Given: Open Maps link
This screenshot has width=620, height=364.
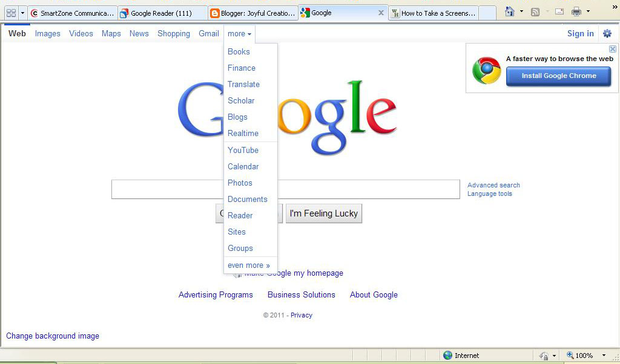Looking at the screenshot, I should click(x=111, y=33).
